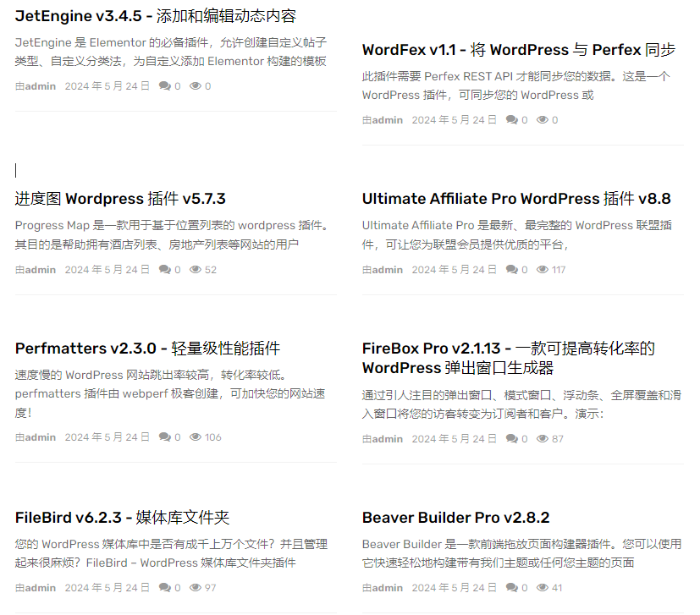Screen dimensions: 700x615
Task: Click the perfmatters excerpt mentioning webperf
Action: (170, 393)
